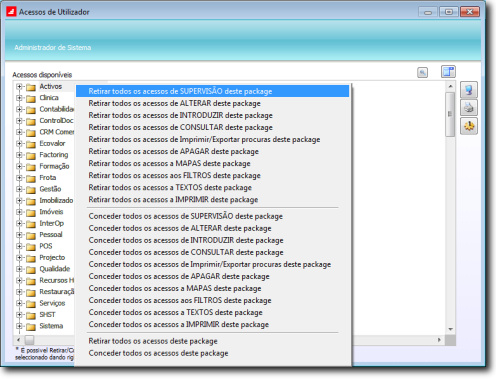Expand the Formação tree node
The height and width of the screenshot is (379, 496).
[x=19, y=166]
